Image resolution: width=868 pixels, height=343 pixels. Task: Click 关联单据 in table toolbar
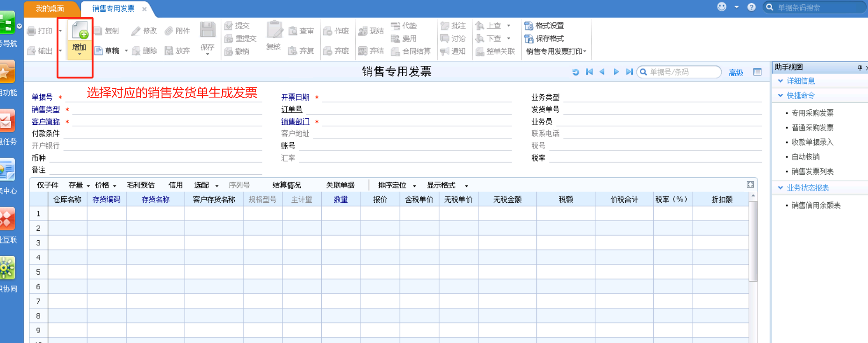(340, 186)
